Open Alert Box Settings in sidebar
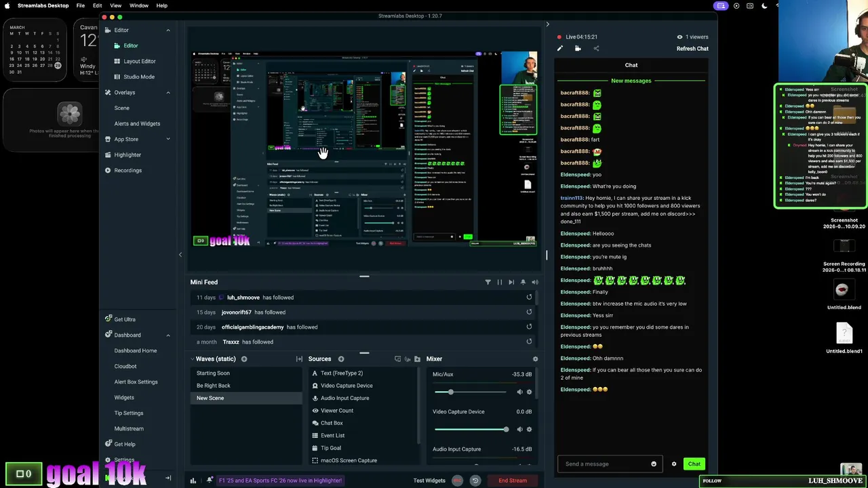 (x=136, y=382)
